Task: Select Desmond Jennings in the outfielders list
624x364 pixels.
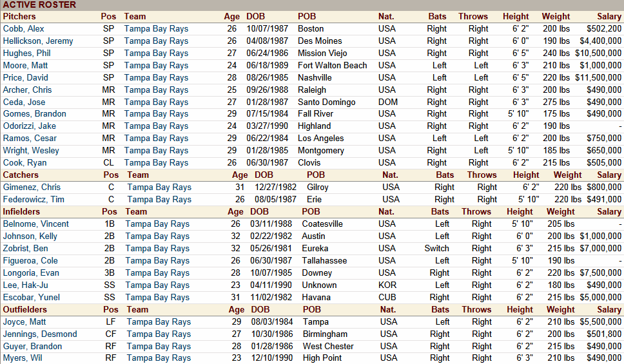Action: click(x=39, y=334)
